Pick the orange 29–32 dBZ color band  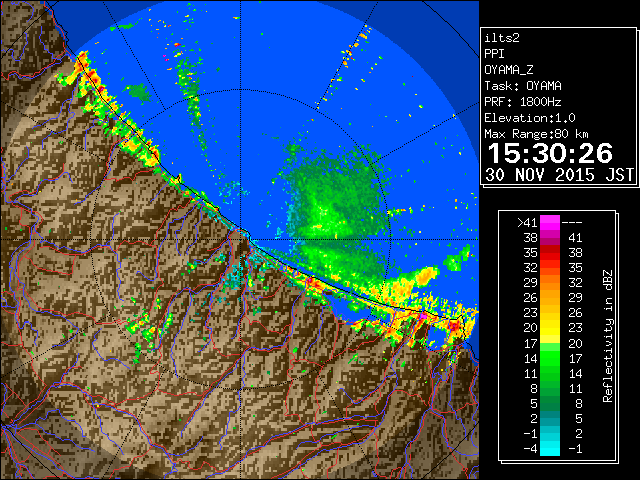point(550,282)
